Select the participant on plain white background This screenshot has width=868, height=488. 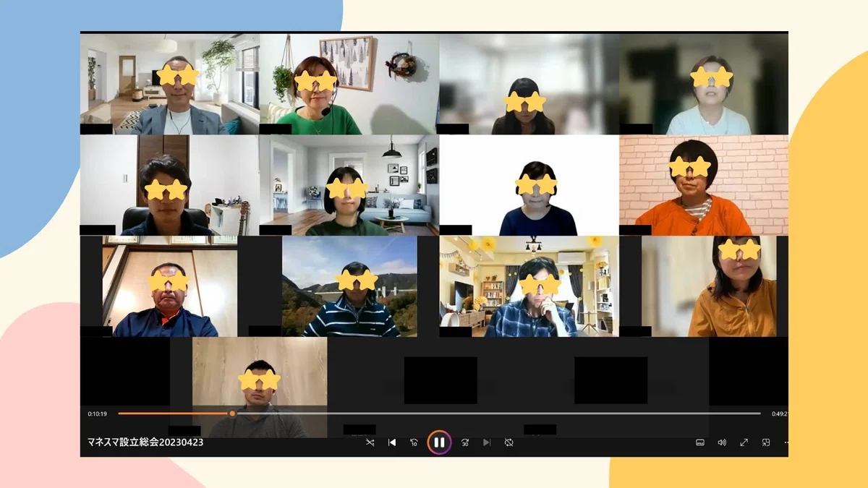click(529, 185)
